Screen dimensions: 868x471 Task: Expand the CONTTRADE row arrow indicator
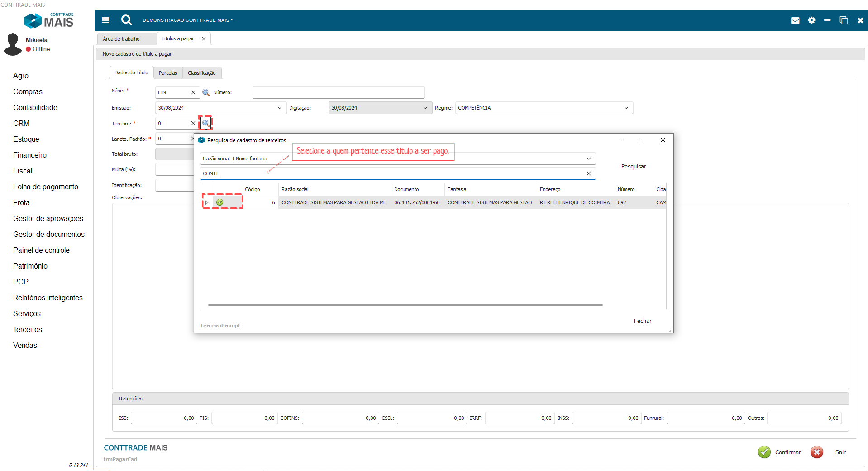(x=207, y=202)
